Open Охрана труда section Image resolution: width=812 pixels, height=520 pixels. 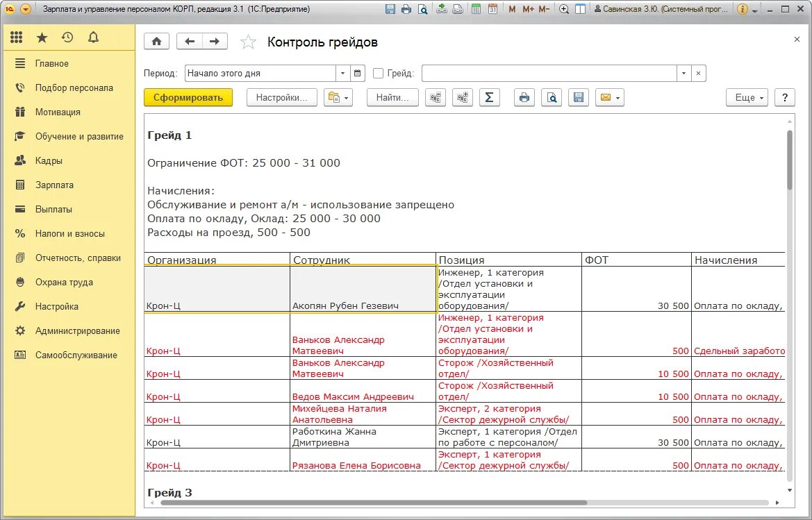coord(69,283)
